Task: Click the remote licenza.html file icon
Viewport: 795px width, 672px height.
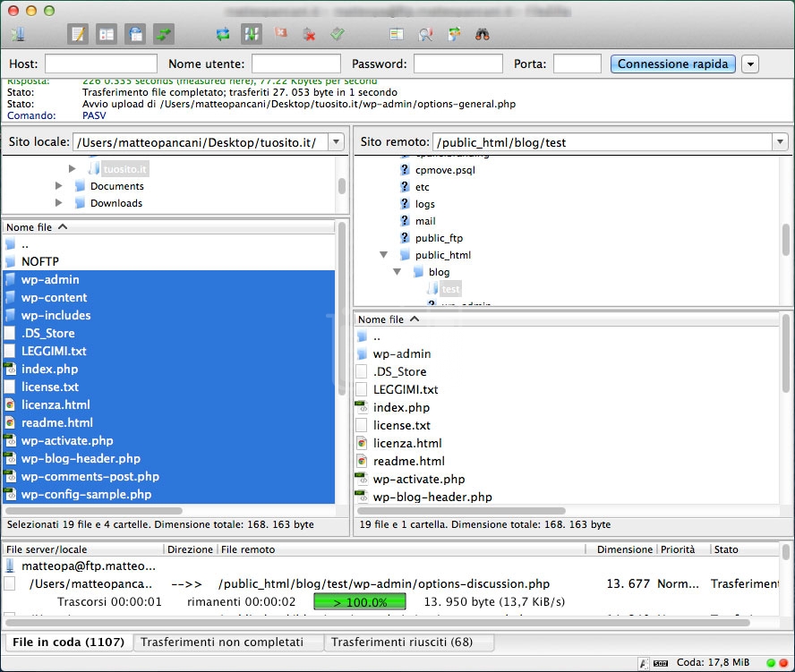Action: (362, 443)
